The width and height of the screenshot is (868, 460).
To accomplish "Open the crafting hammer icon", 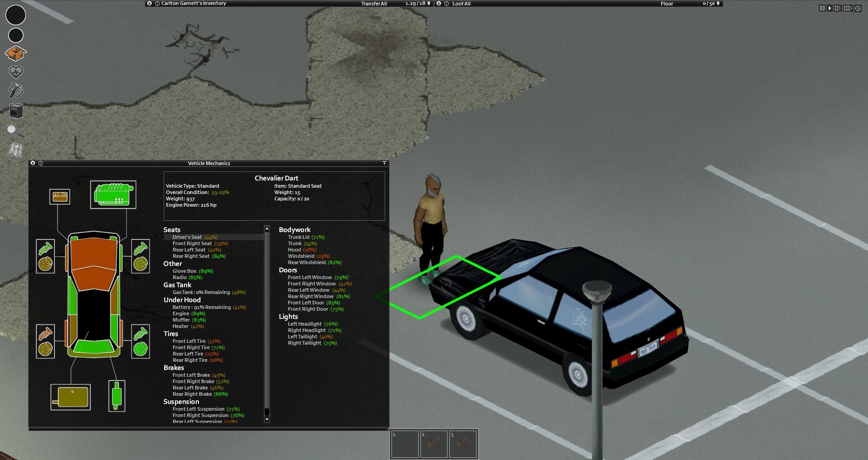I will (16, 90).
